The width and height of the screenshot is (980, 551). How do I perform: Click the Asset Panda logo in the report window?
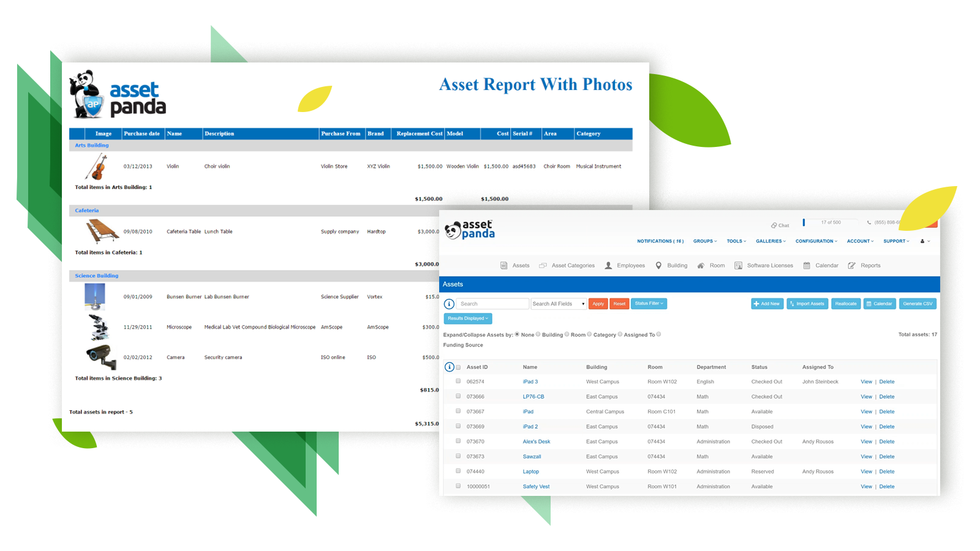click(118, 94)
